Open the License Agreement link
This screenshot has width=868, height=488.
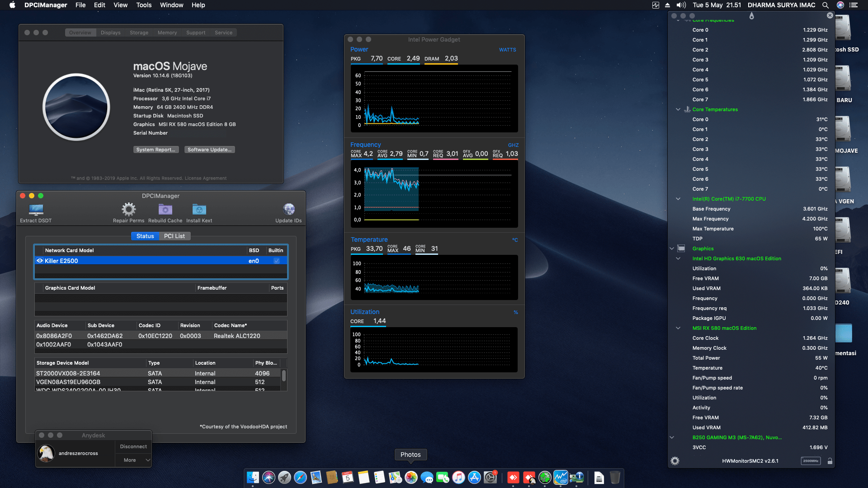pos(206,178)
